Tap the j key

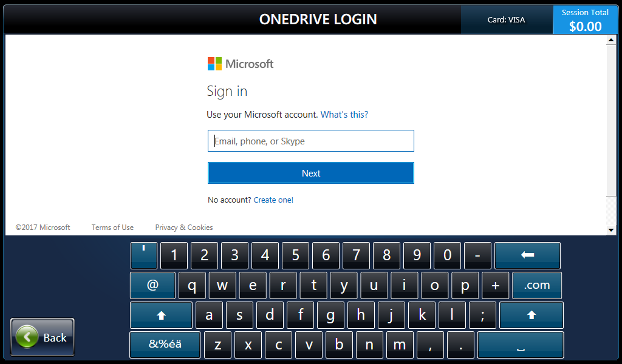pyautogui.click(x=391, y=315)
